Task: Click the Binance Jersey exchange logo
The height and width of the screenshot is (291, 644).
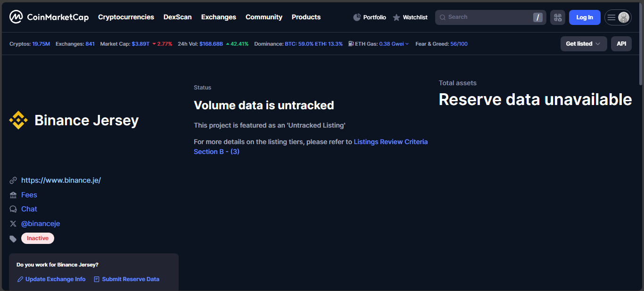Action: [x=18, y=121]
